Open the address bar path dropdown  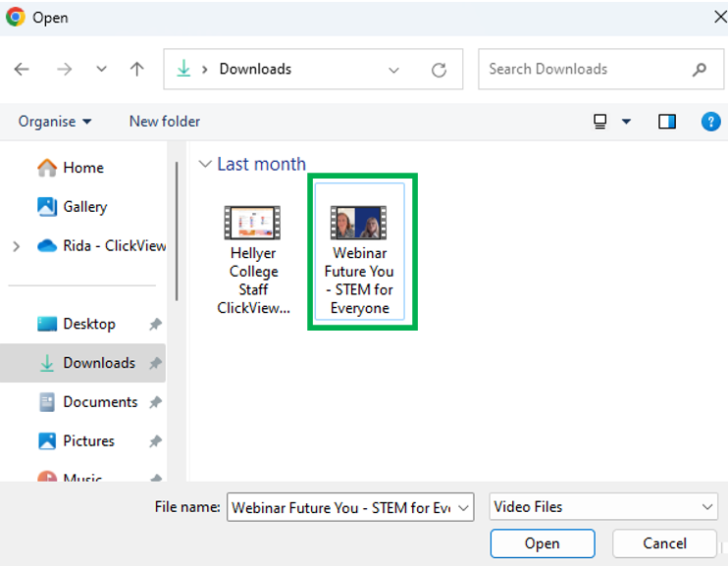tap(393, 70)
